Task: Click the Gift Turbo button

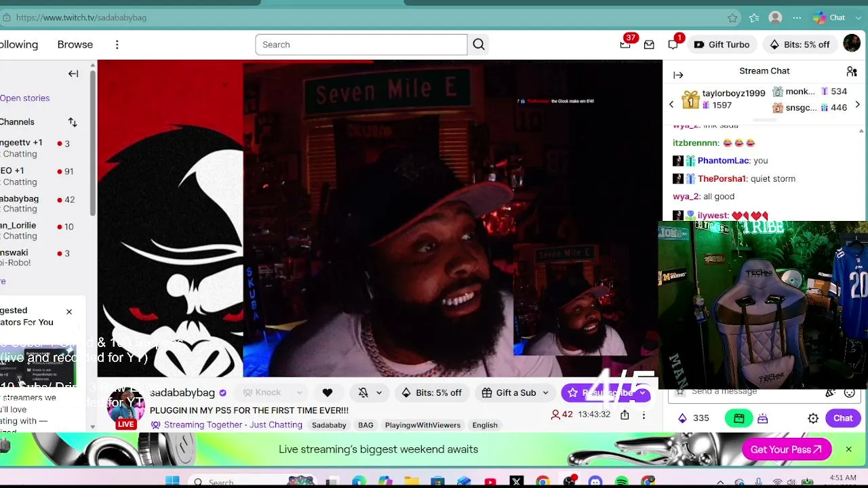Action: coord(722,45)
